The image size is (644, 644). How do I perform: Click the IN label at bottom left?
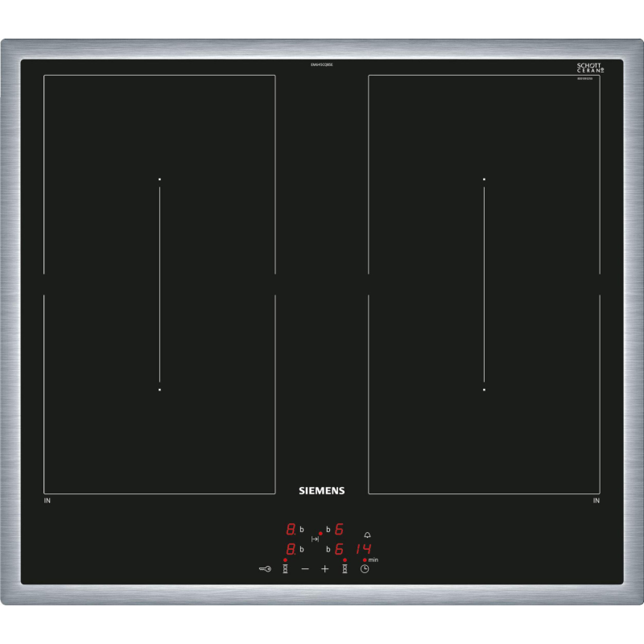[x=47, y=502]
